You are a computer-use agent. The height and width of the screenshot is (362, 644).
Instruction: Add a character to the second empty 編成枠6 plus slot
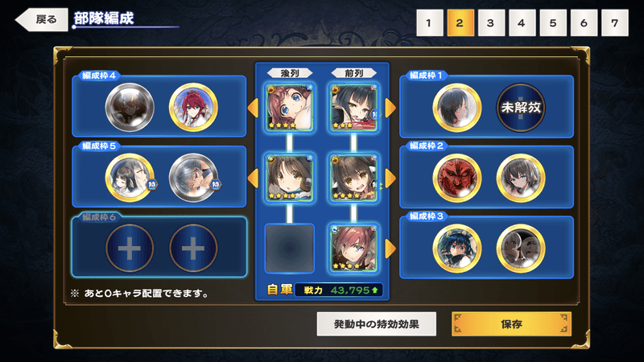pos(193,248)
